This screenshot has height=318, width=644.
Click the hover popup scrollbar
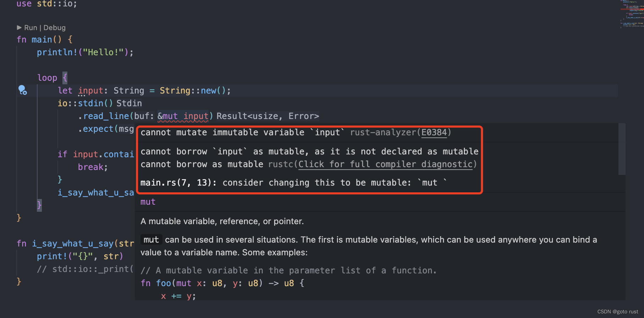pos(622,149)
